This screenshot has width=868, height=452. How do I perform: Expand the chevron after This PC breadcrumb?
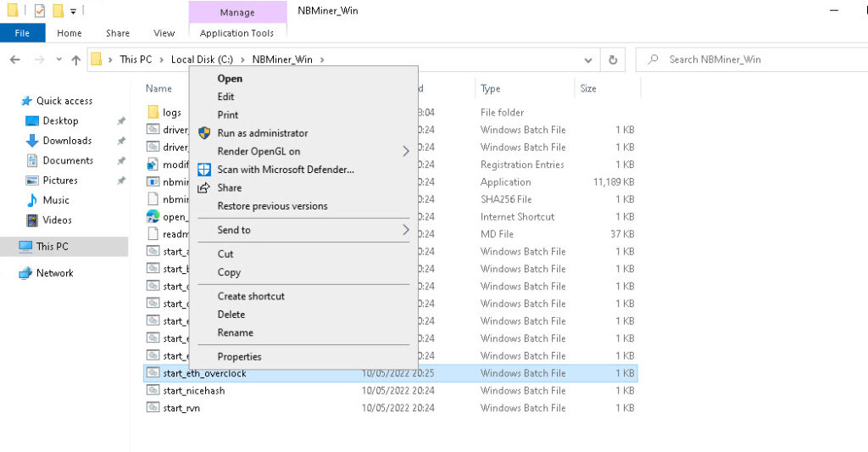pyautogui.click(x=161, y=60)
